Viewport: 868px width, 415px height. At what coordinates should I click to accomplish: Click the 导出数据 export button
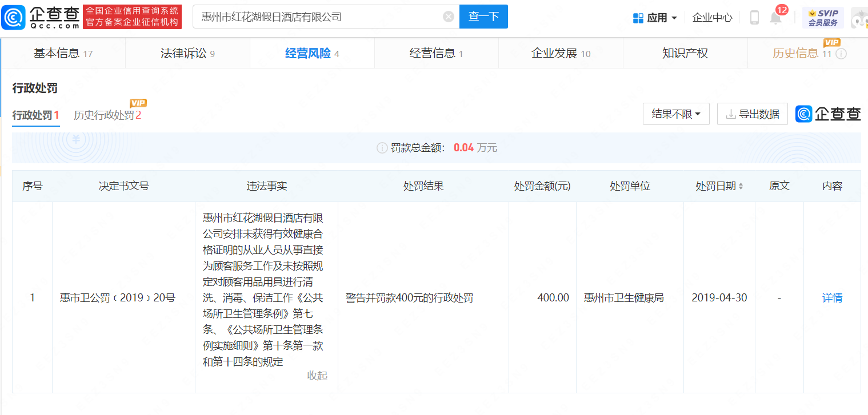click(753, 114)
